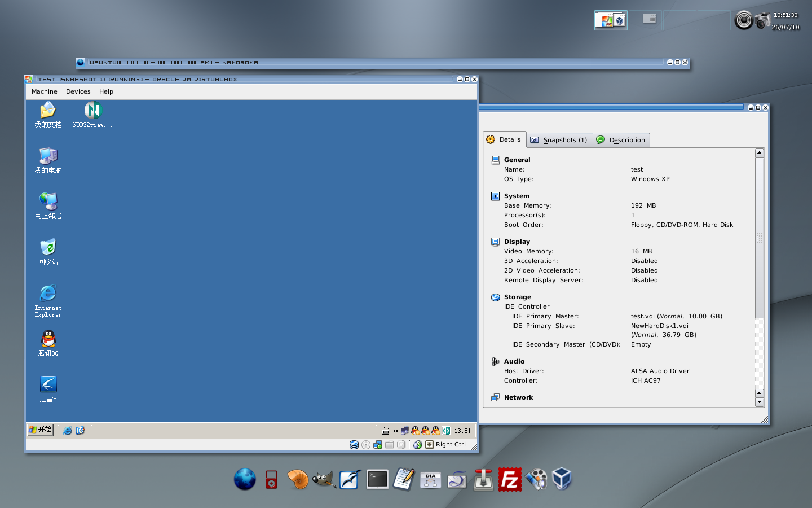Image resolution: width=812 pixels, height=508 pixels.
Task: Click the shared folders status icon in VM
Action: click(390, 445)
